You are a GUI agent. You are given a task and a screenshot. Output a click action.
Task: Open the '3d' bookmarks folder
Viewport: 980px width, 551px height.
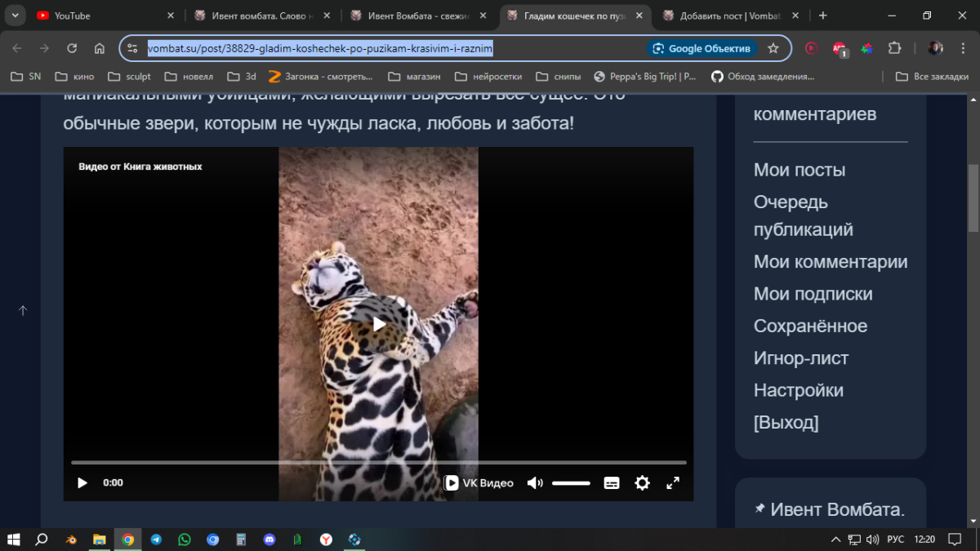(x=242, y=77)
